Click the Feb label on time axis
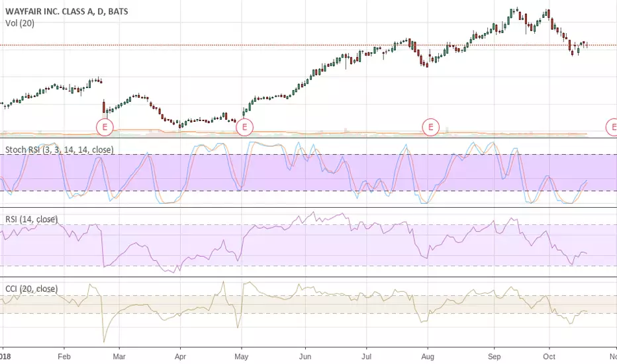This screenshot has width=617, height=364. click(64, 357)
